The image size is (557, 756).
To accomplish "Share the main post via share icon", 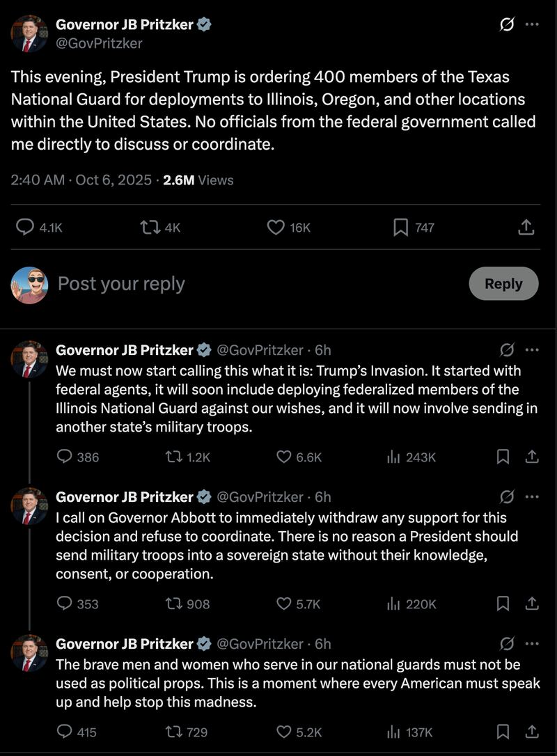I will (x=527, y=227).
